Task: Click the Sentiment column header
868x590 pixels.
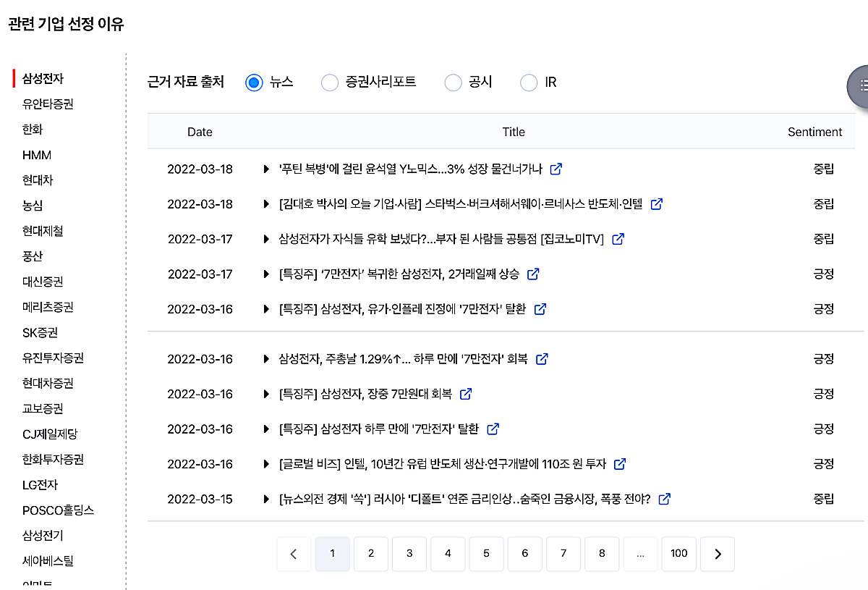Action: point(814,132)
